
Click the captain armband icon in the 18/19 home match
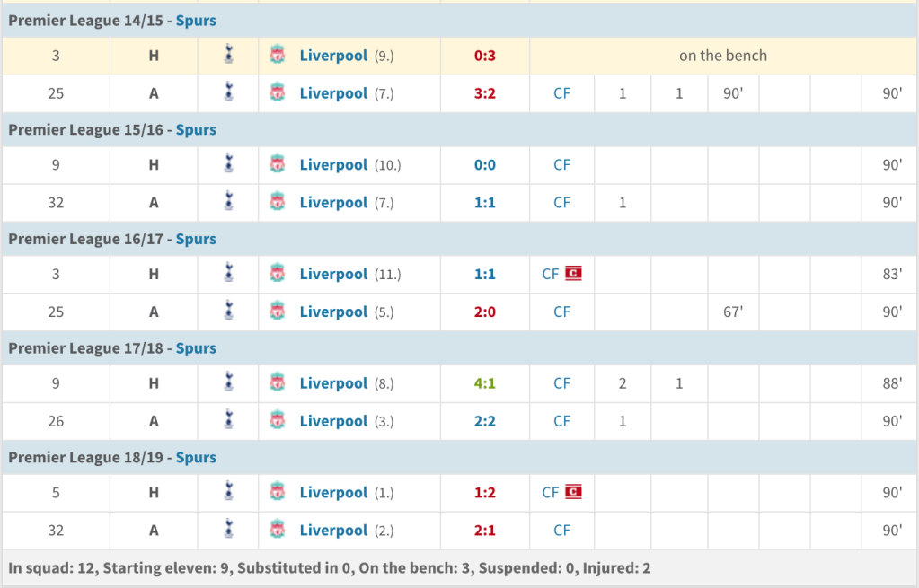[573, 492]
